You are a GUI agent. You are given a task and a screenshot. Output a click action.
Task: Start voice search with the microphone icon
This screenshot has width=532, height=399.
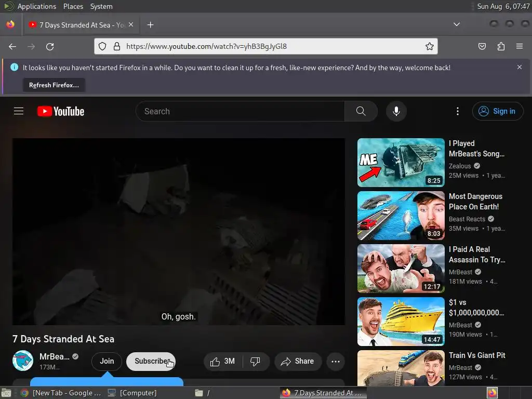point(396,111)
